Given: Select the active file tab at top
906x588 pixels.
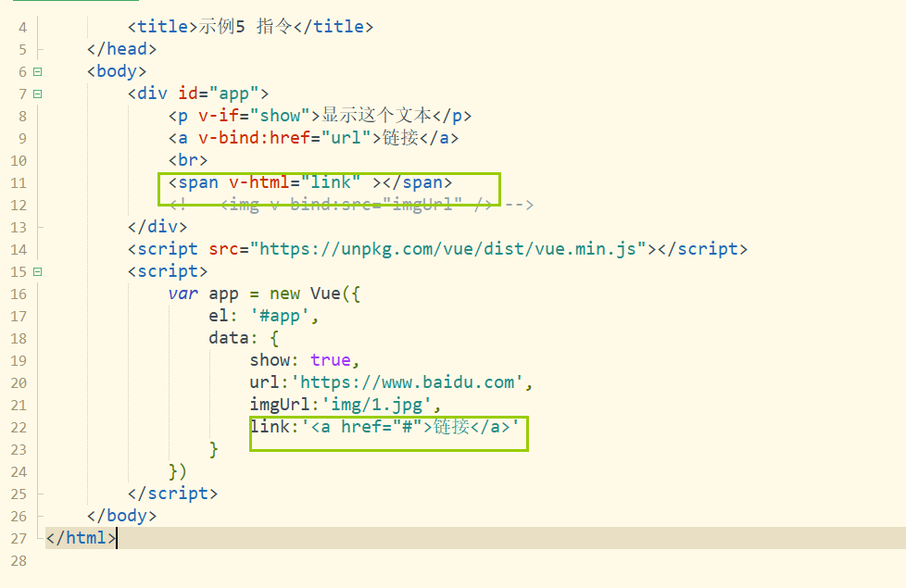Looking at the screenshot, I should [74, 4].
